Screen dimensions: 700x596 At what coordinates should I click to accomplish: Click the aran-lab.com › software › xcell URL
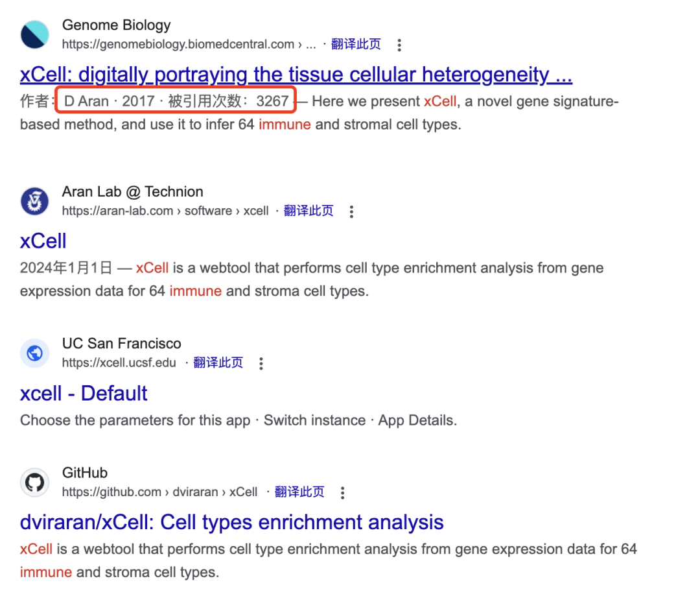tap(165, 211)
